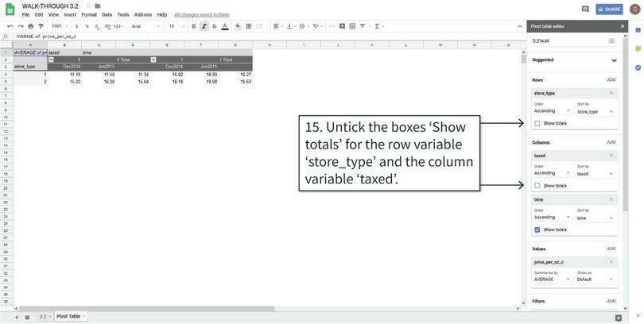The height and width of the screenshot is (324, 644).
Task: Add a new sheet with plus icon
Action: pos(17,317)
